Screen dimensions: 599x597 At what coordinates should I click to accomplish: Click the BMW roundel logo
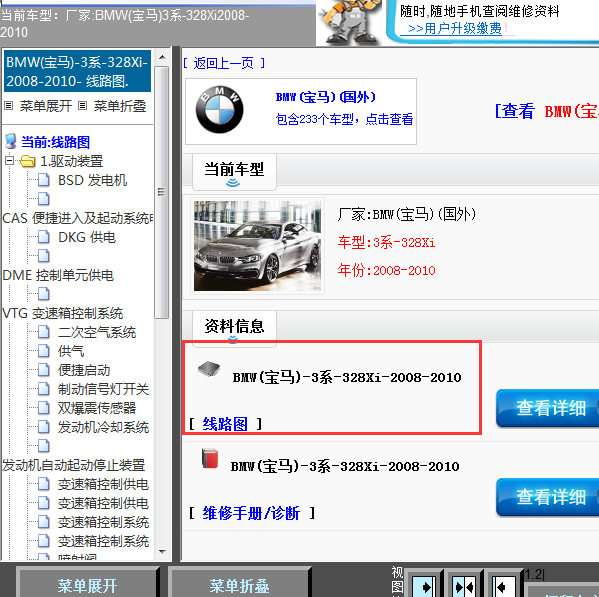[219, 109]
